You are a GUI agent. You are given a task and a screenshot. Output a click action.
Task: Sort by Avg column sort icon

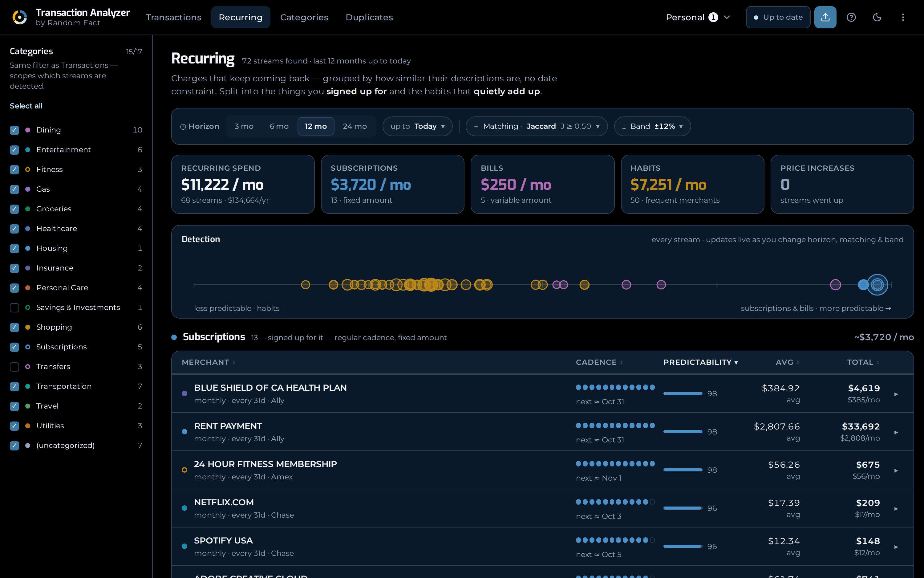[797, 362]
